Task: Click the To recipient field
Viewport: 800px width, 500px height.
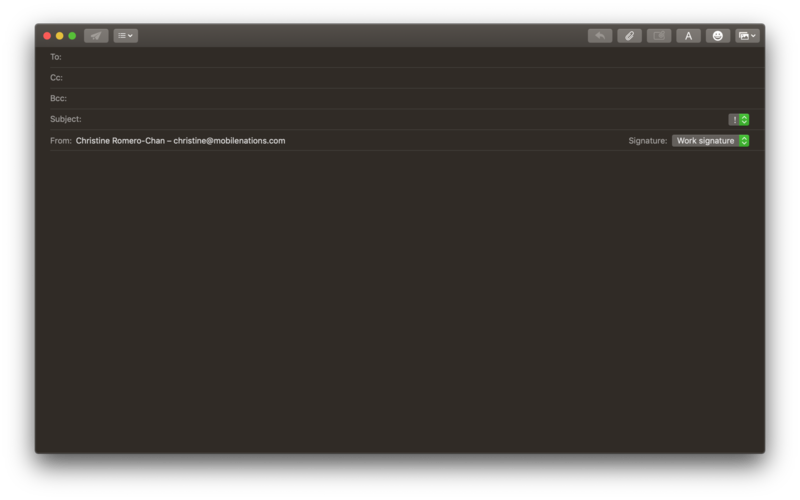Action: coord(407,57)
